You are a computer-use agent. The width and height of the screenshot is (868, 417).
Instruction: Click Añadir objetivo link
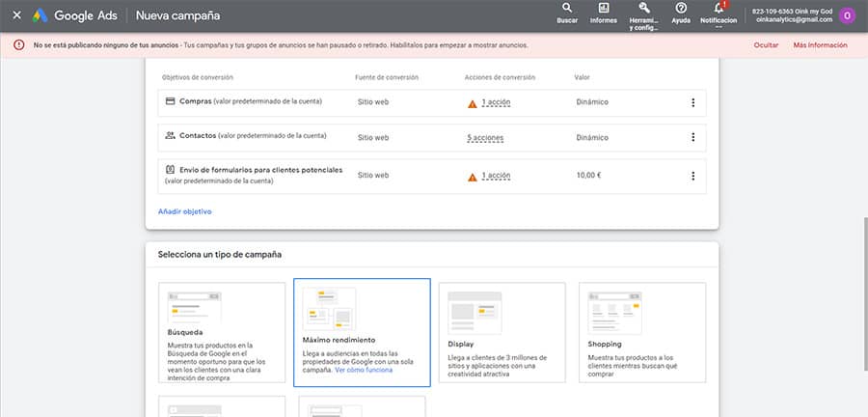[x=185, y=211]
